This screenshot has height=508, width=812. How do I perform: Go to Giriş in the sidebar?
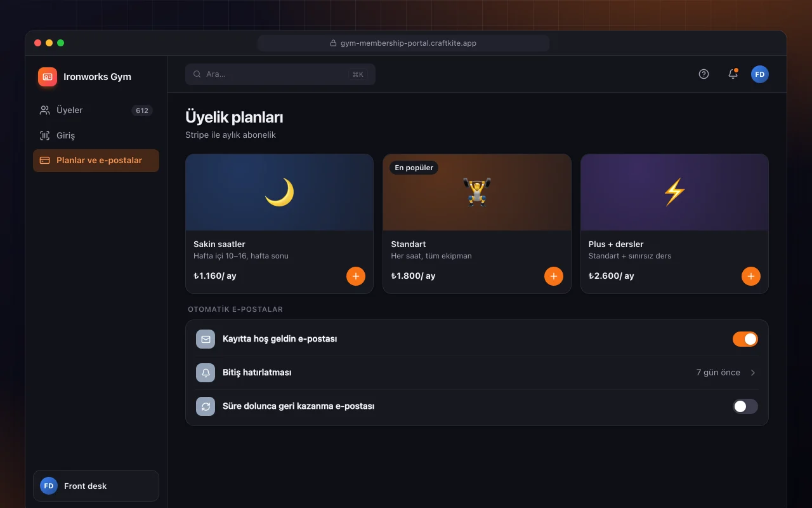click(x=96, y=135)
